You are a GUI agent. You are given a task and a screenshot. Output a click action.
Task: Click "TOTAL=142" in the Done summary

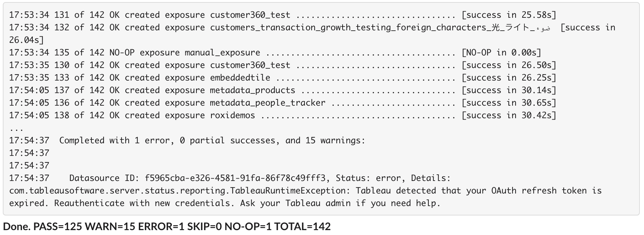pos(302,227)
